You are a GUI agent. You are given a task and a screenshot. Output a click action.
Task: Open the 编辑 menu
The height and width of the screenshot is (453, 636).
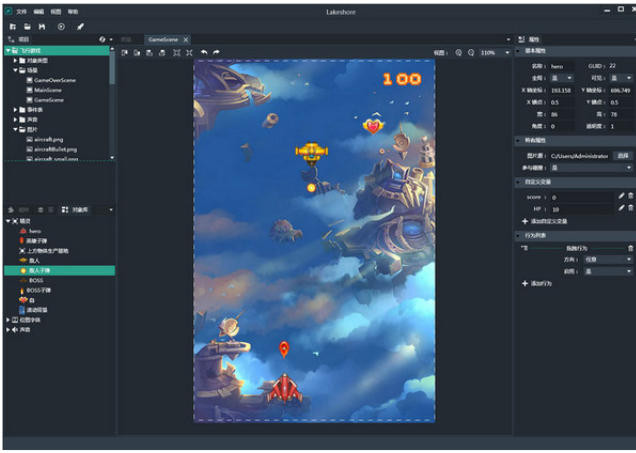(39, 12)
